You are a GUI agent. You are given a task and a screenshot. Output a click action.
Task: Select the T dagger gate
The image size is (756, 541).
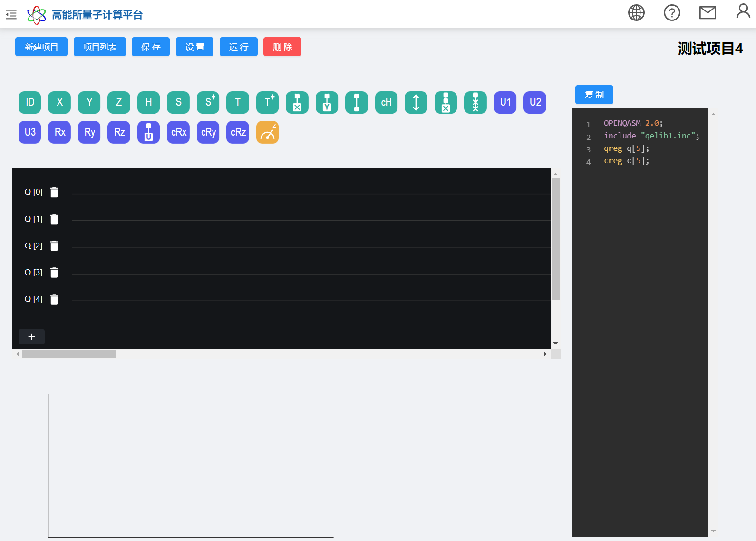coord(268,102)
